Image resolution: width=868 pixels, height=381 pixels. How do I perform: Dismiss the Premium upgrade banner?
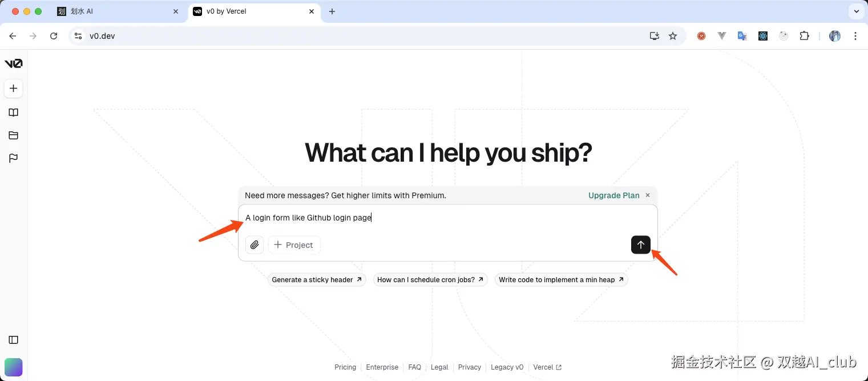pos(648,195)
